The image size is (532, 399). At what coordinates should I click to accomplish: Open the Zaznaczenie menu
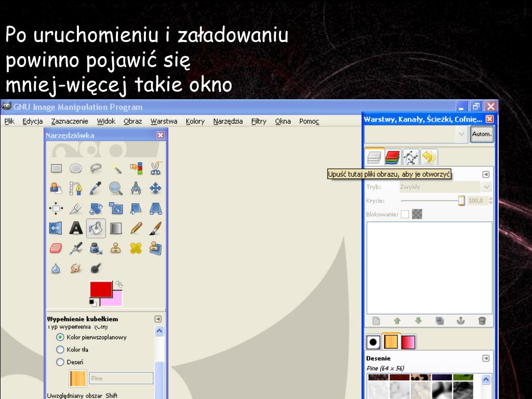70,121
